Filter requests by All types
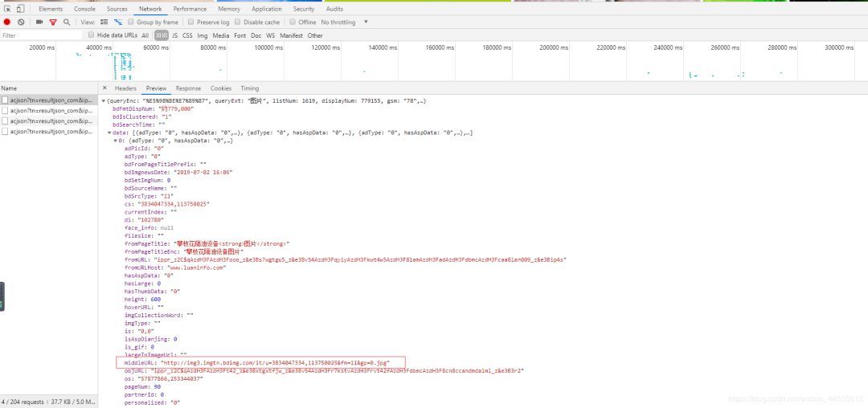Image resolution: width=868 pixels, height=408 pixels. (x=145, y=35)
